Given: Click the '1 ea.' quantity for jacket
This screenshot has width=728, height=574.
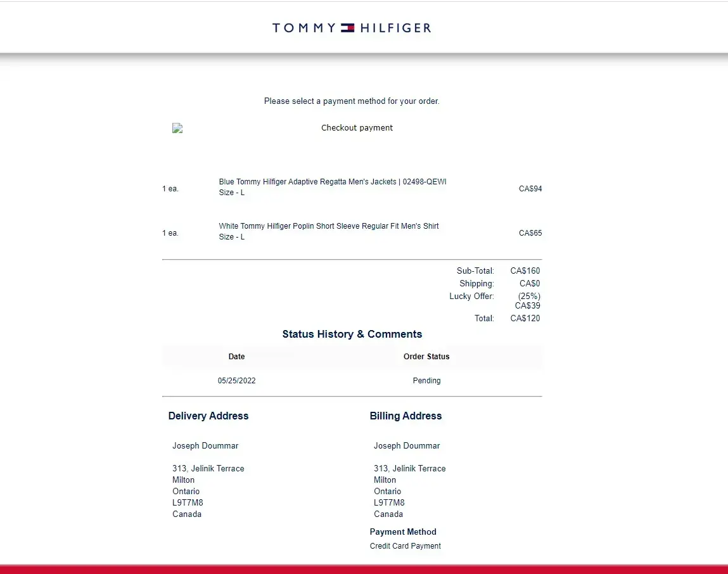Looking at the screenshot, I should coord(170,189).
